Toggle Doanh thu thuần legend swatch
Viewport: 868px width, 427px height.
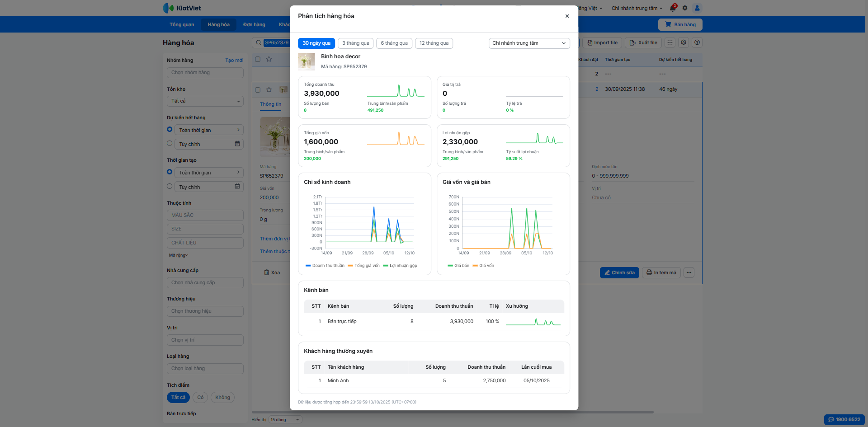tap(308, 266)
